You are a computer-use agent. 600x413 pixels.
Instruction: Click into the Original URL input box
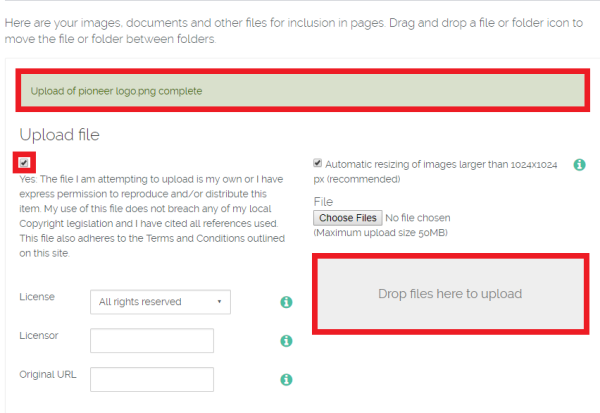(152, 380)
